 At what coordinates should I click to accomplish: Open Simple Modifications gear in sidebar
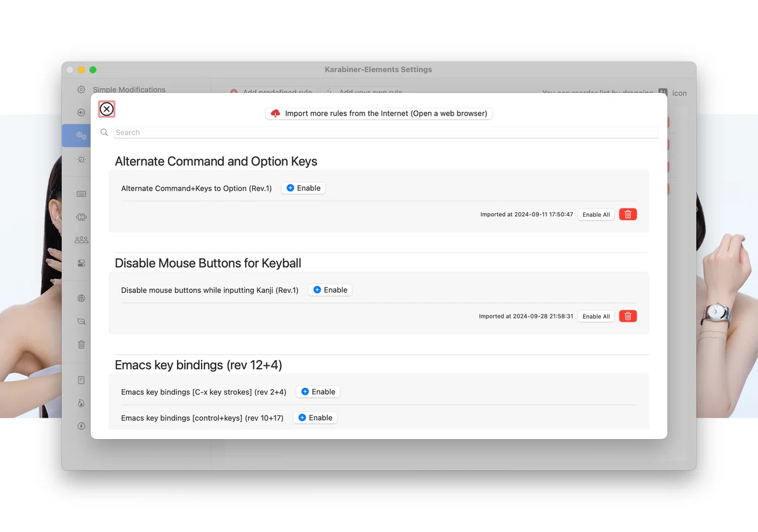click(81, 90)
